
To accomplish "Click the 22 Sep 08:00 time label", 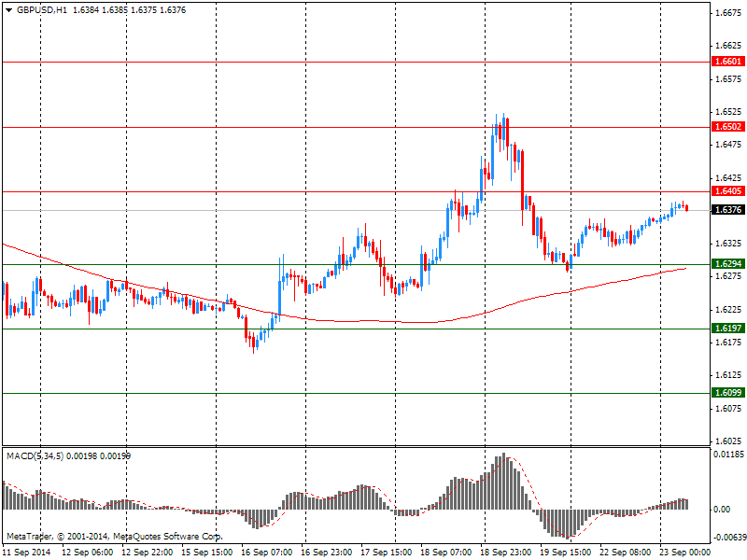I will 626,553.
